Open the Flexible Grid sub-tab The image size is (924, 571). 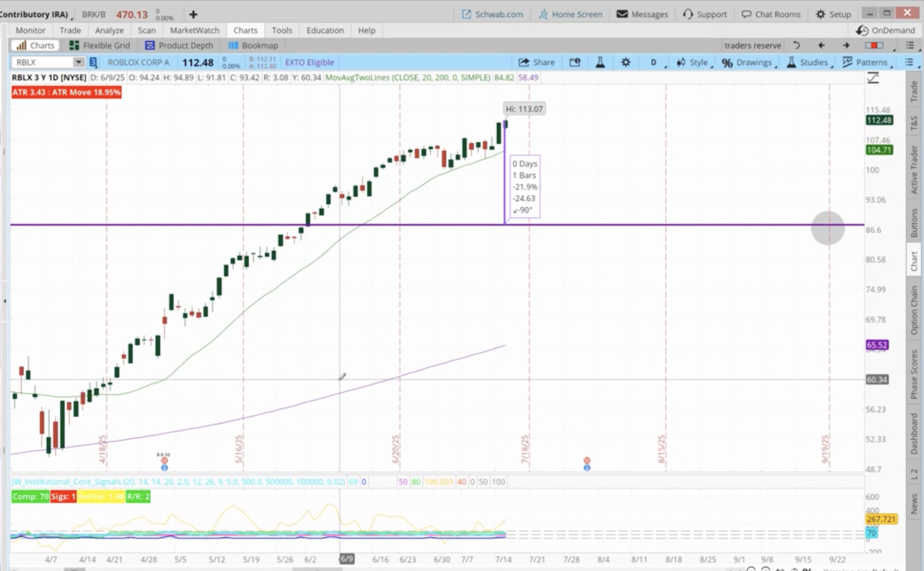click(x=100, y=45)
